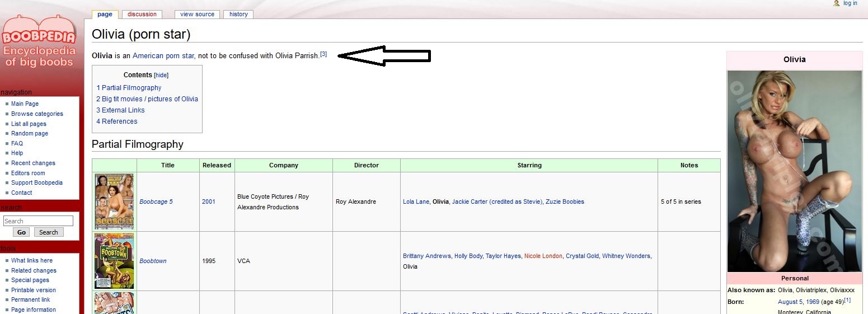Click the Director column header
Image resolution: width=868 pixels, height=314 pixels.
pos(367,165)
